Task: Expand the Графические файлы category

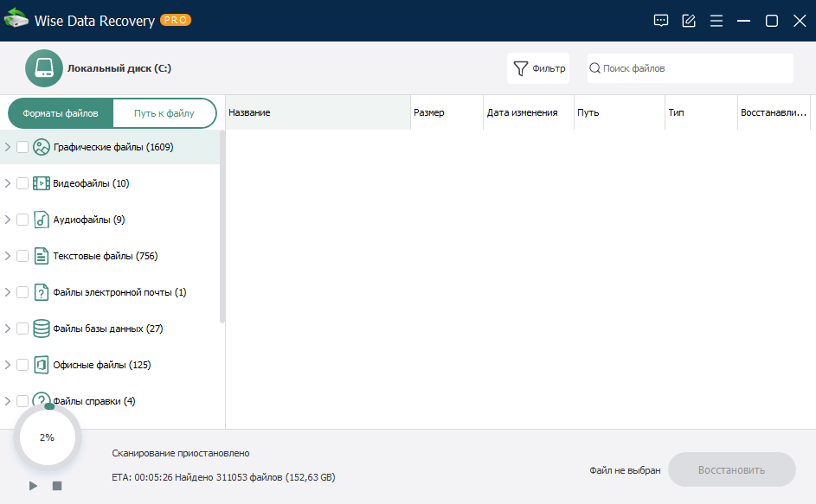Action: [x=8, y=147]
